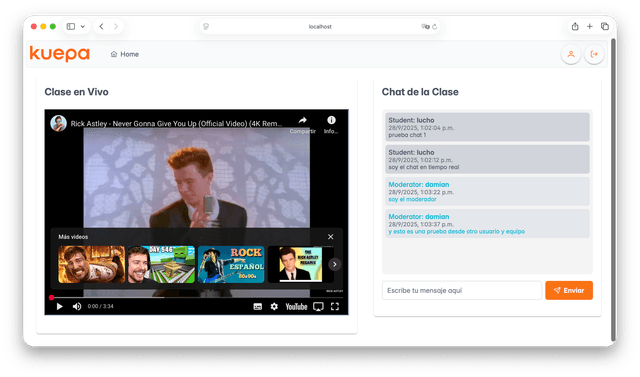Click the video time 0:00 / 3:34
640x377 pixels.
(x=100, y=306)
